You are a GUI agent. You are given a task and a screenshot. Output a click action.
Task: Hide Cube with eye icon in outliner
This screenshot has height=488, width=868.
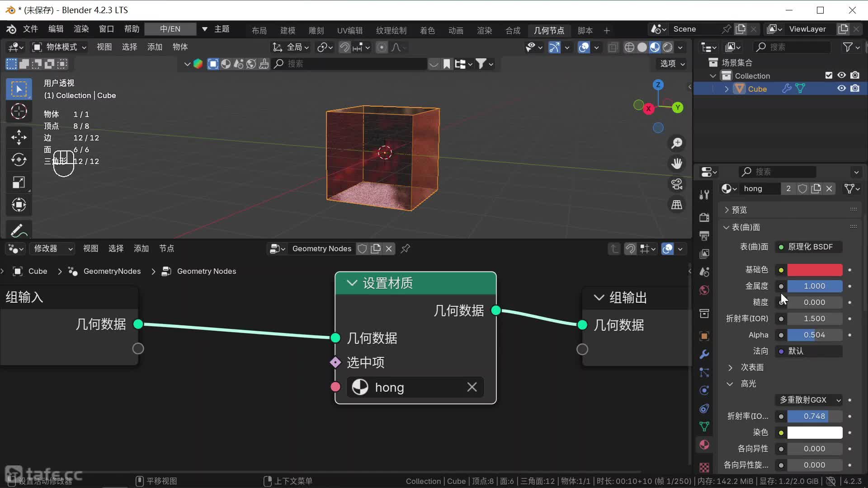point(841,89)
